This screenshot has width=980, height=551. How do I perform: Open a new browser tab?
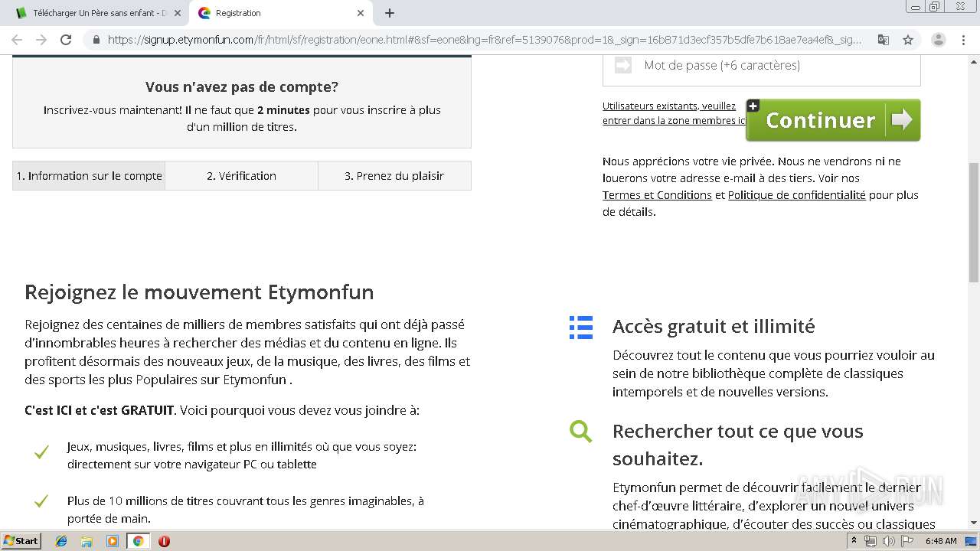(390, 13)
